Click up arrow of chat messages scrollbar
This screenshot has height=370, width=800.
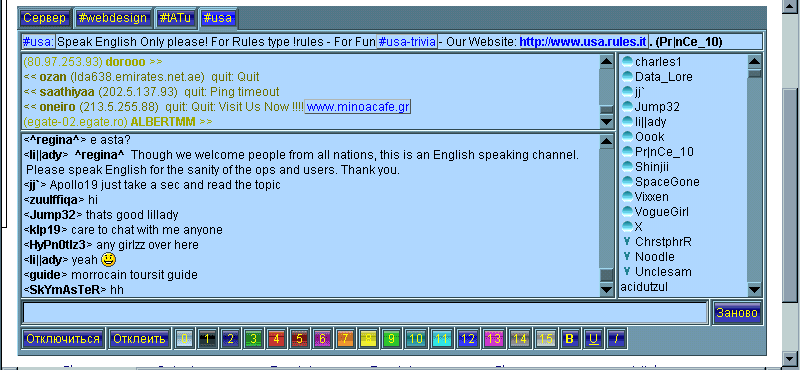pyautogui.click(x=606, y=141)
